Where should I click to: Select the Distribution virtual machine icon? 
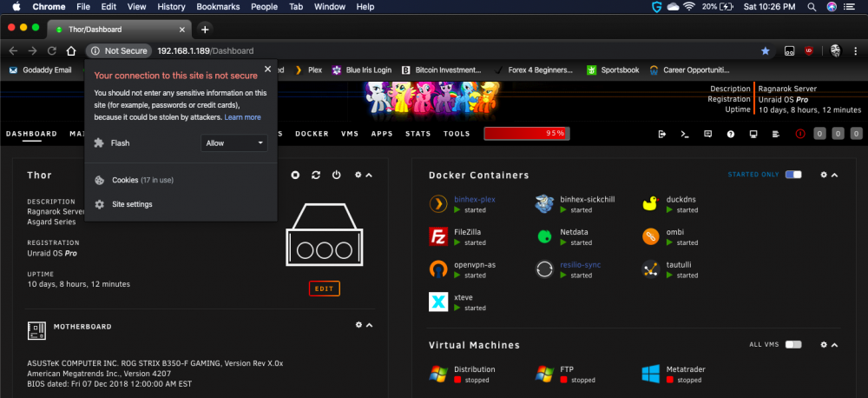(x=437, y=374)
